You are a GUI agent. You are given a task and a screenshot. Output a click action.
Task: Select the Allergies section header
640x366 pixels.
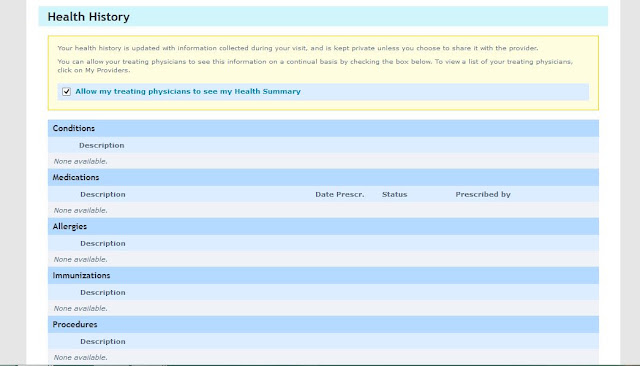[x=323, y=226]
